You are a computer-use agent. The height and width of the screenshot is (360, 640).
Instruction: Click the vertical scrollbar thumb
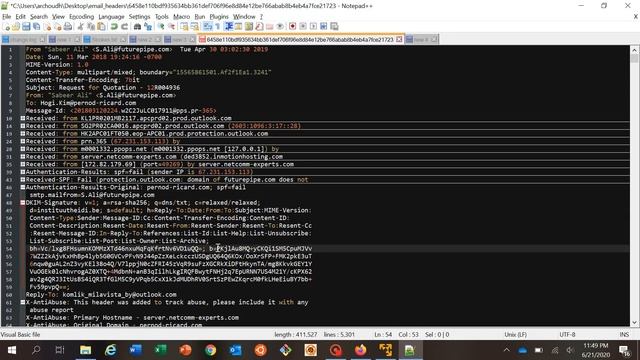click(634, 58)
